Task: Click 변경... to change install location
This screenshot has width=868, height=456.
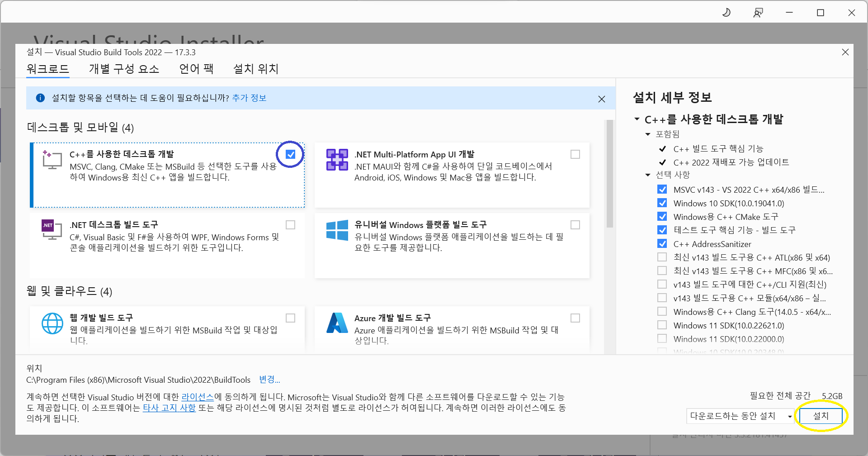Action: coord(269,380)
